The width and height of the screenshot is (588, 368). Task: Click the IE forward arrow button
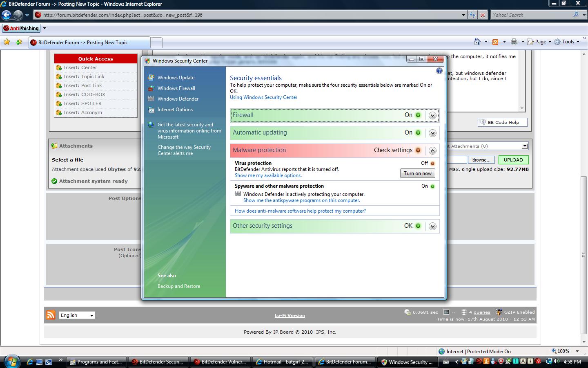point(18,15)
